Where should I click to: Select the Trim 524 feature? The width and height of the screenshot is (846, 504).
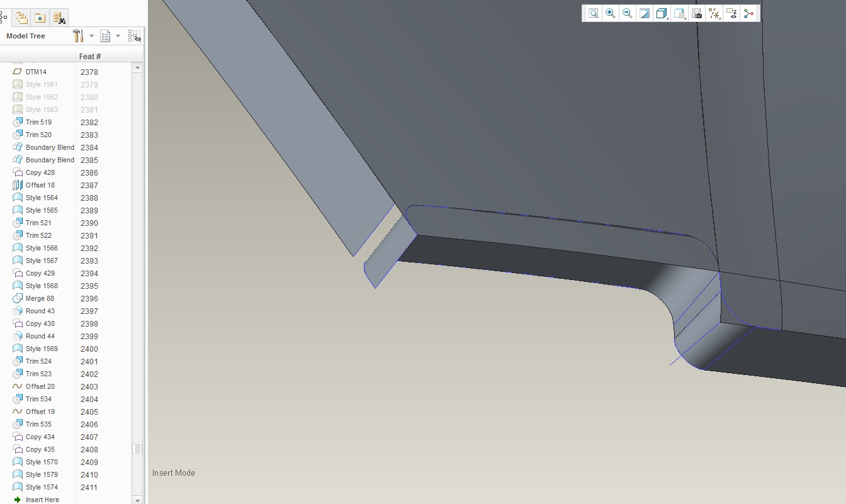click(38, 361)
